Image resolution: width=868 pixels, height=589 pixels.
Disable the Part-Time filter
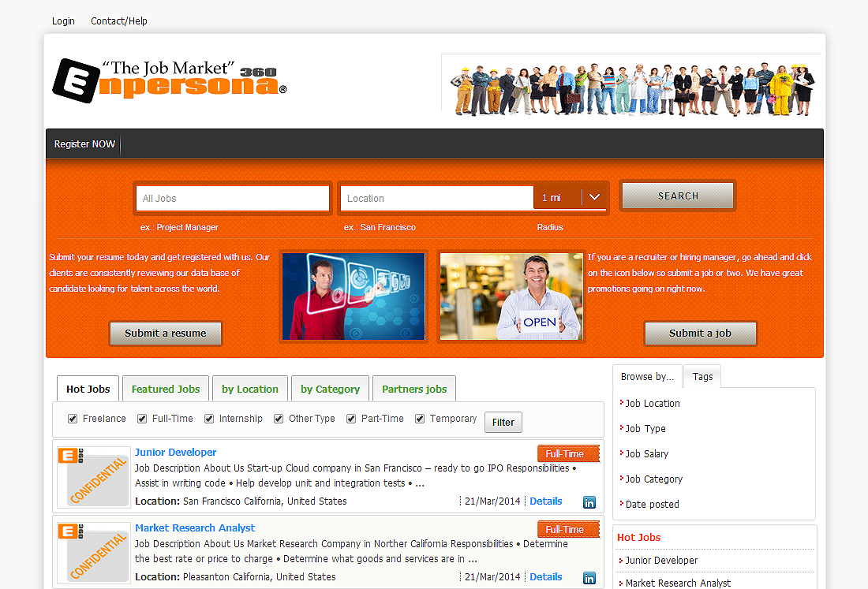351,419
